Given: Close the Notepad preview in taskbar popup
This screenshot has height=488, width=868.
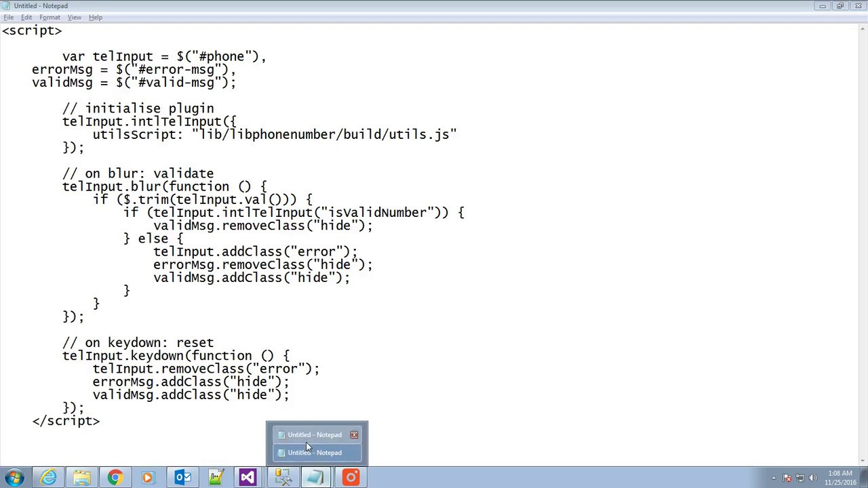Looking at the screenshot, I should (x=354, y=435).
